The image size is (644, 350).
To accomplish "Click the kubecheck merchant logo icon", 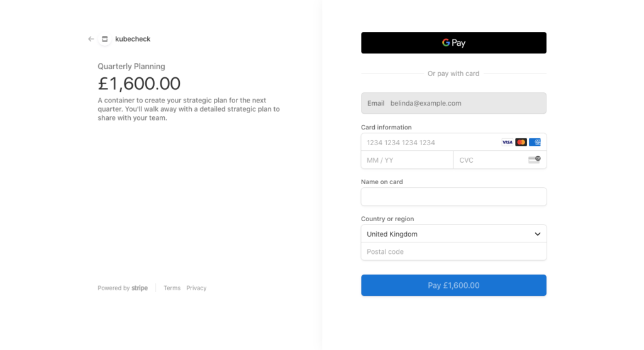I will [x=105, y=39].
